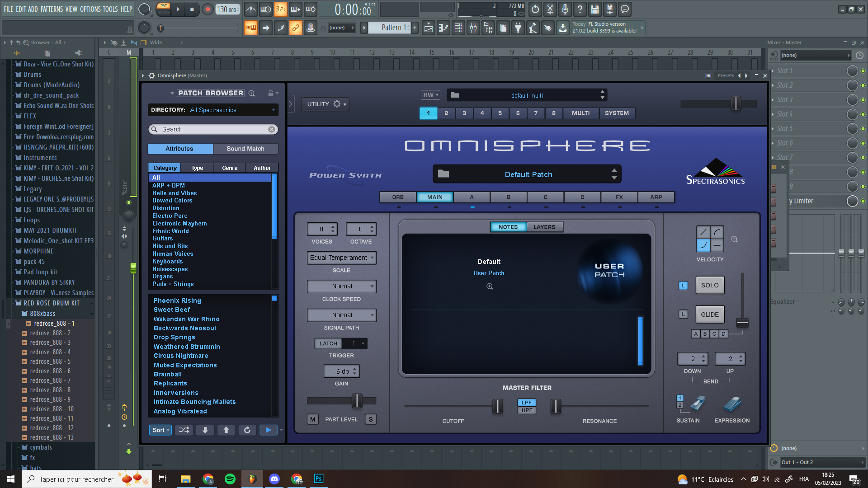
Task: Click the patch browser Search field
Action: tap(212, 129)
